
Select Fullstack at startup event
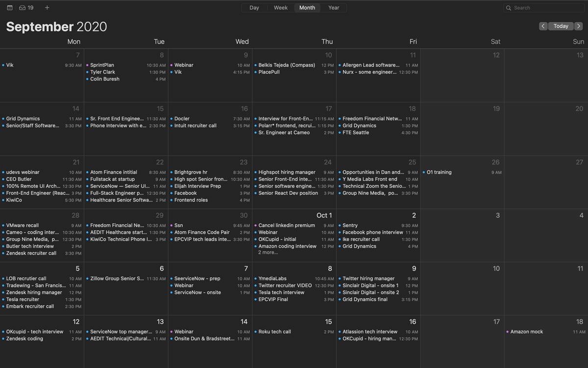click(126, 179)
